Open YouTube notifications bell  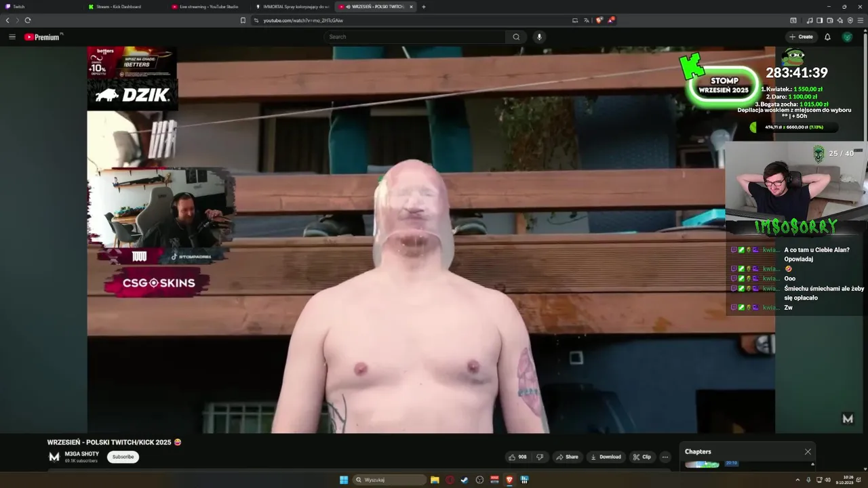[x=827, y=37]
